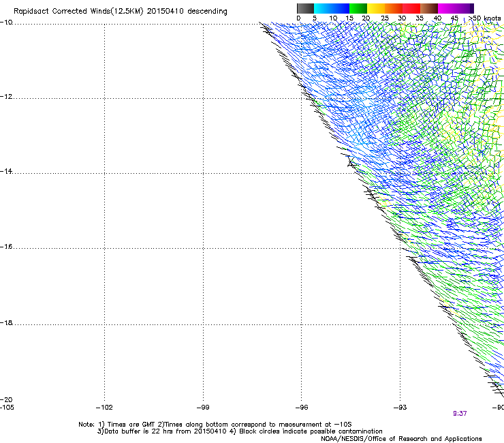
Task: Click the NOAA/NESDIS Office of Research credit
Action: [401, 439]
